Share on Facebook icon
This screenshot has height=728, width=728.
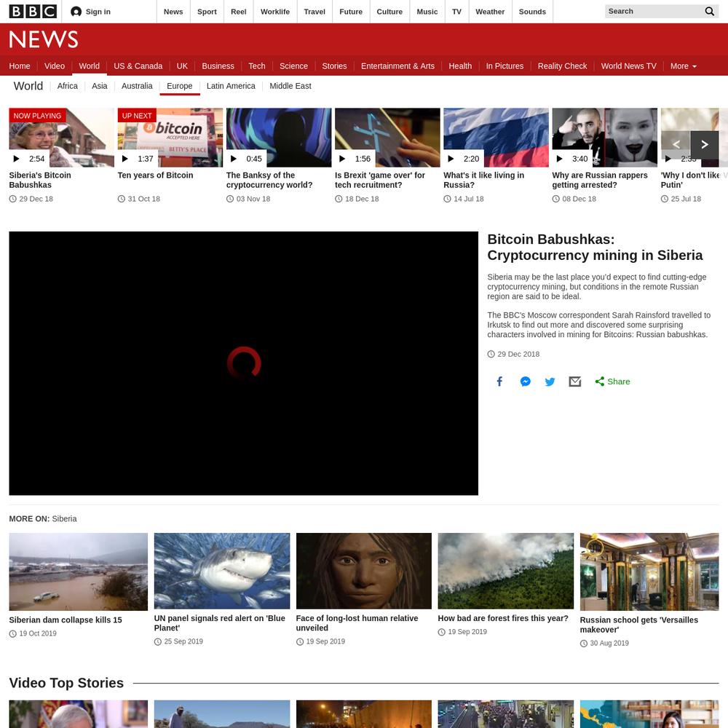pyautogui.click(x=499, y=381)
